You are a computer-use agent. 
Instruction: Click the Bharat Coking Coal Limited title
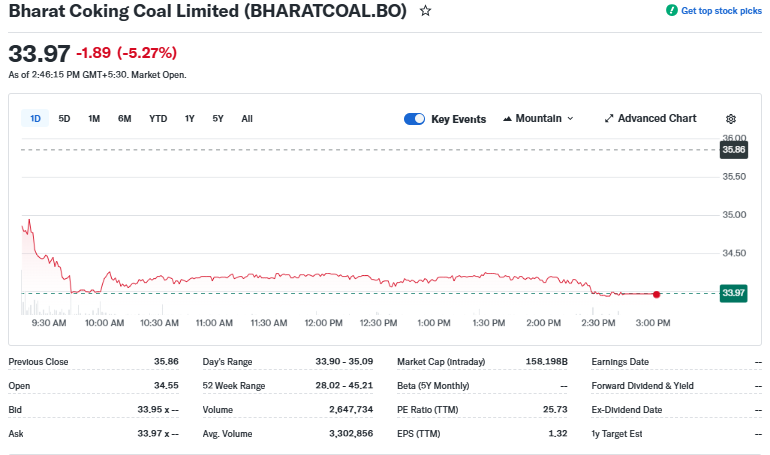coord(208,11)
